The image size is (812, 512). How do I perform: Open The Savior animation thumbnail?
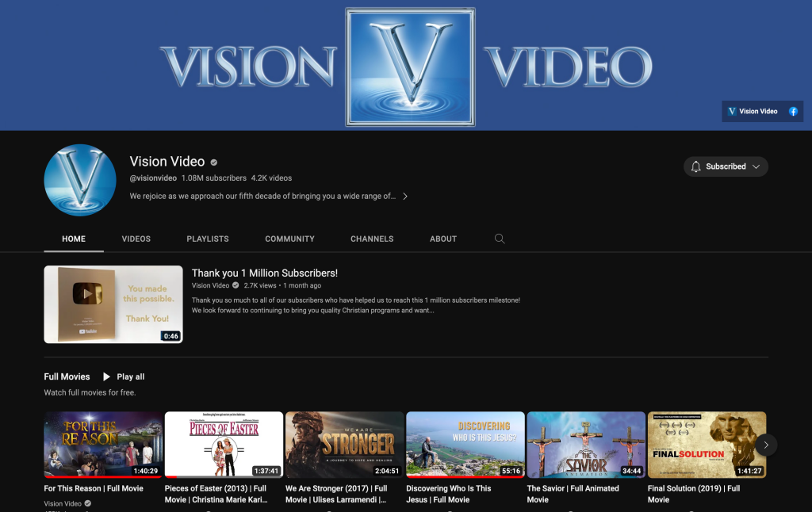pyautogui.click(x=586, y=445)
